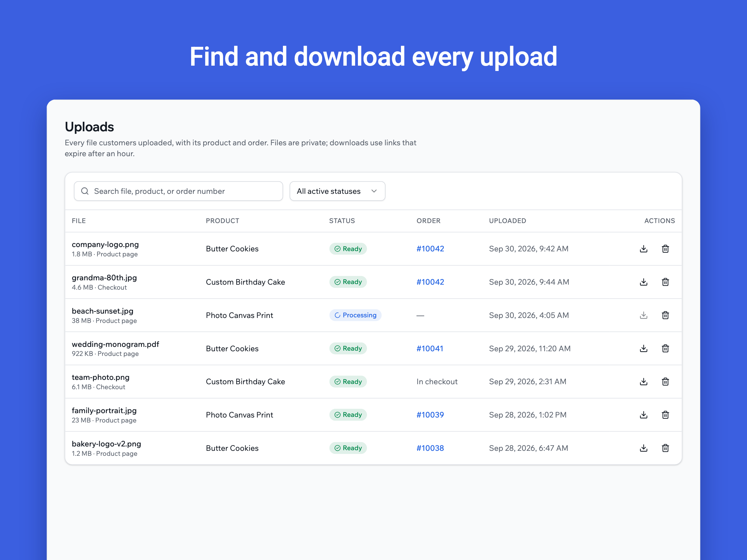Download grandma-80th.jpg file
This screenshot has width=747, height=560.
(x=643, y=282)
